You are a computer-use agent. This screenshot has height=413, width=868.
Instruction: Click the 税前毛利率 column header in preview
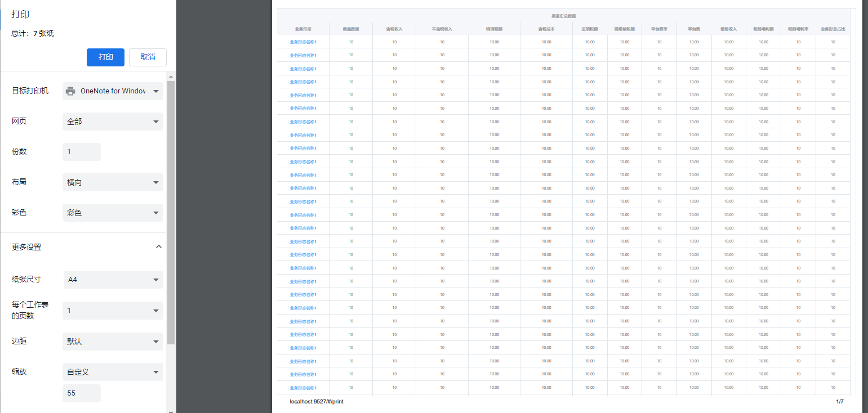pyautogui.click(x=798, y=29)
